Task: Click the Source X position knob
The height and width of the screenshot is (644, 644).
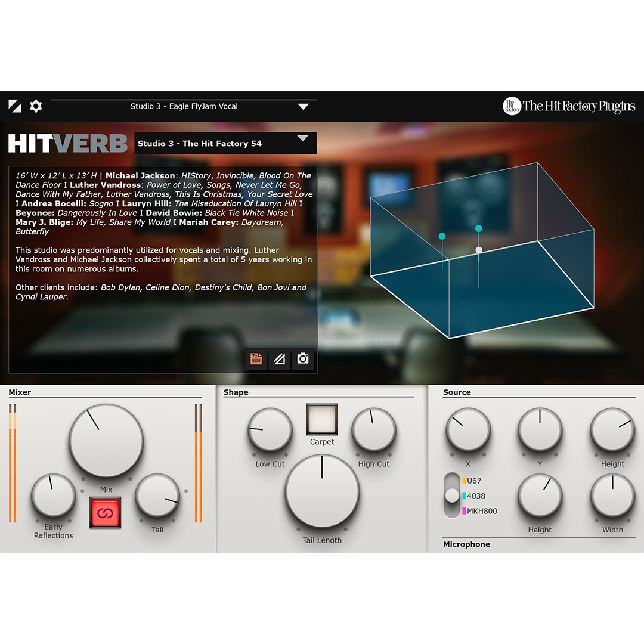Action: (468, 430)
